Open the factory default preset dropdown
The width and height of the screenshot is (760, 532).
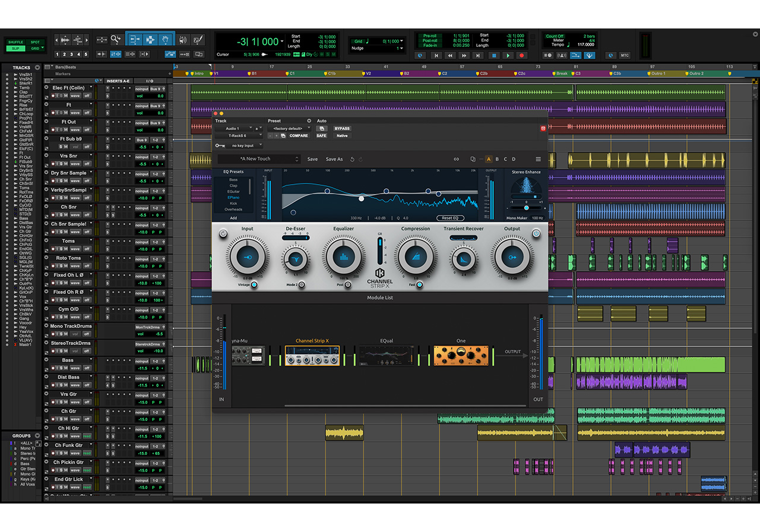pos(289,128)
